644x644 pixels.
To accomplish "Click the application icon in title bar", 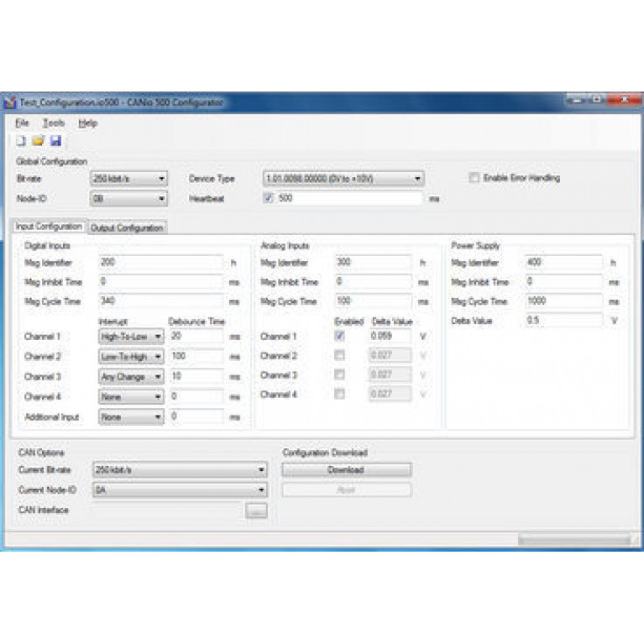I will 10,102.
